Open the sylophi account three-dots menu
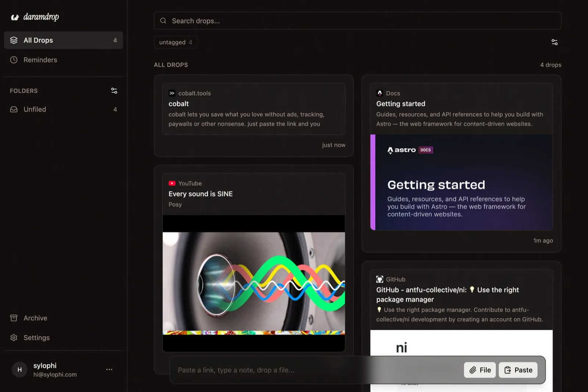 (109, 369)
